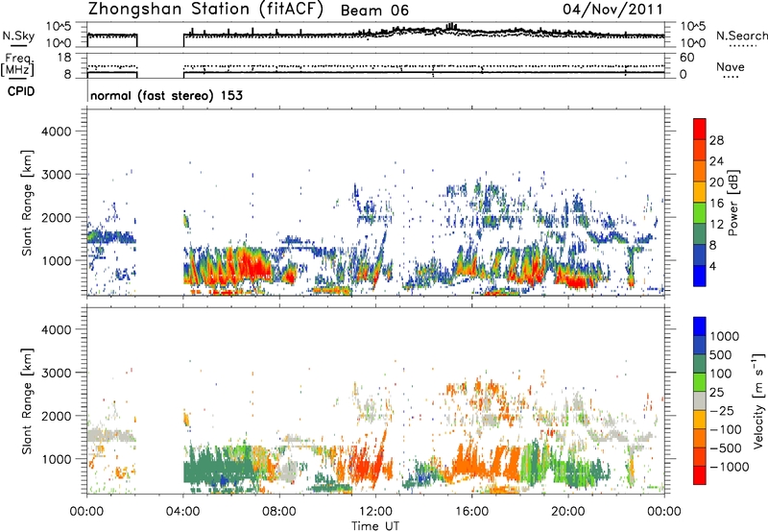This screenshot has width=768, height=532.
Task: Click the 'Zhongshan Station (fitACF)' title
Action: (x=205, y=10)
